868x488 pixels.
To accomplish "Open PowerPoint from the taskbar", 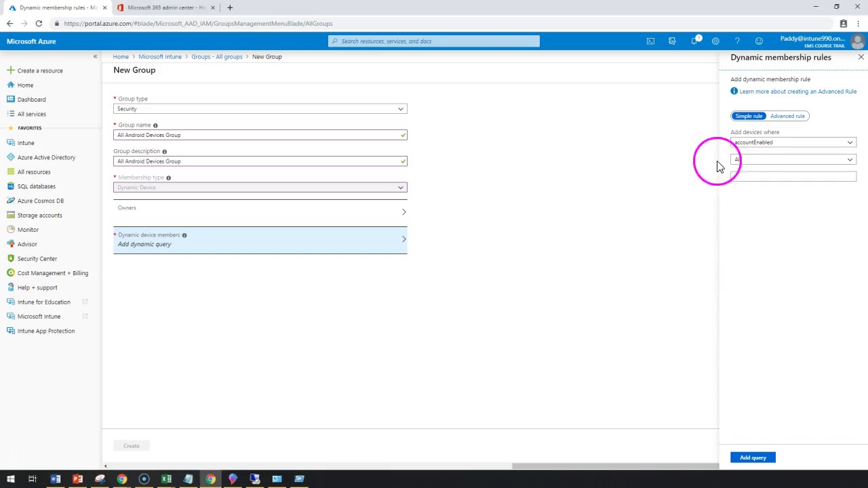I will (x=77, y=479).
